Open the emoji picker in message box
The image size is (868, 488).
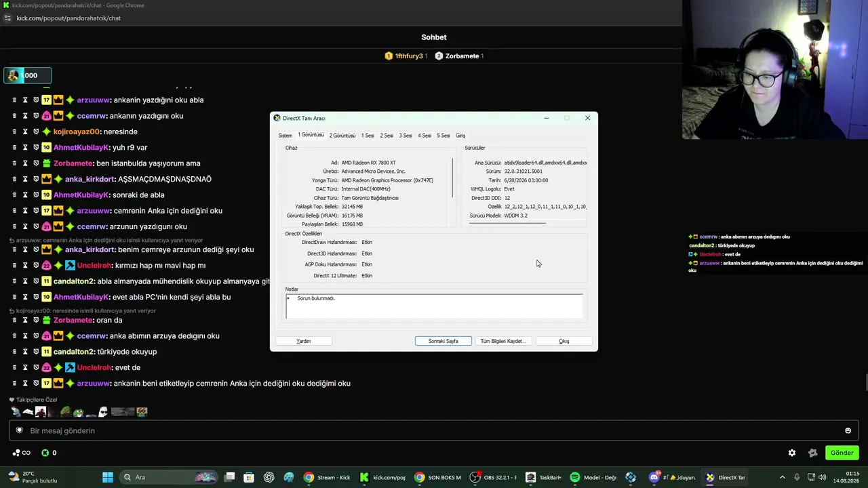click(848, 430)
